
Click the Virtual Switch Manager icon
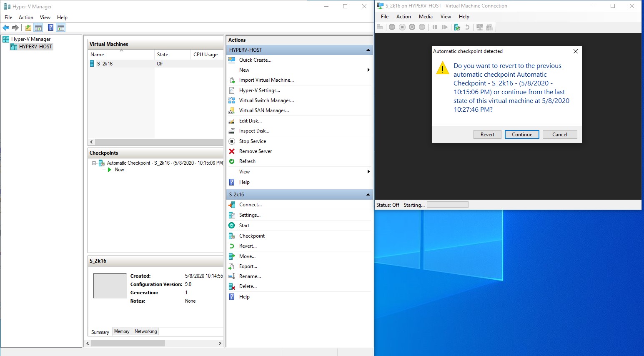(232, 100)
